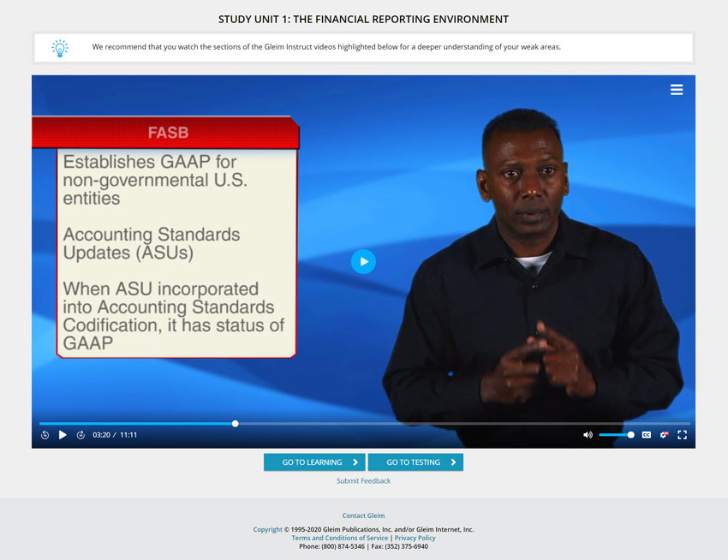Image resolution: width=728 pixels, height=560 pixels.
Task: Open the Copyright link
Action: click(x=267, y=529)
